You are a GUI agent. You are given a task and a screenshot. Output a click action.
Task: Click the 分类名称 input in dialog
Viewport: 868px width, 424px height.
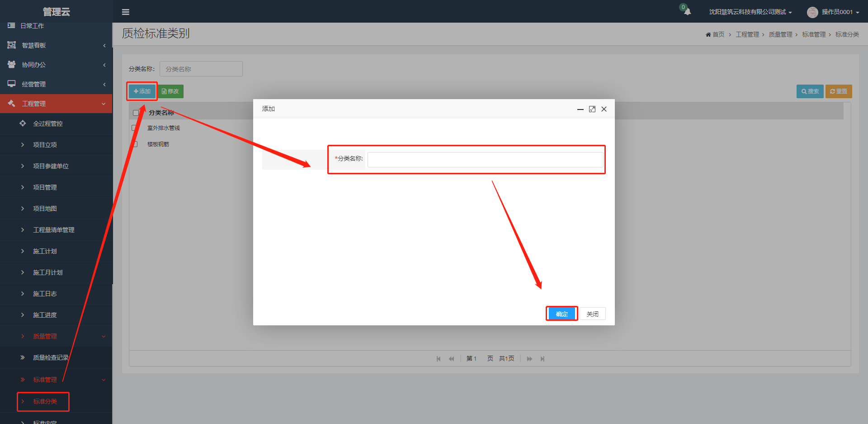tap(485, 160)
